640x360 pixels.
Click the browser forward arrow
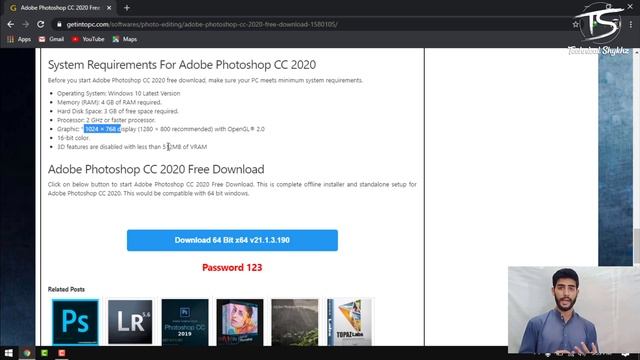coord(25,24)
